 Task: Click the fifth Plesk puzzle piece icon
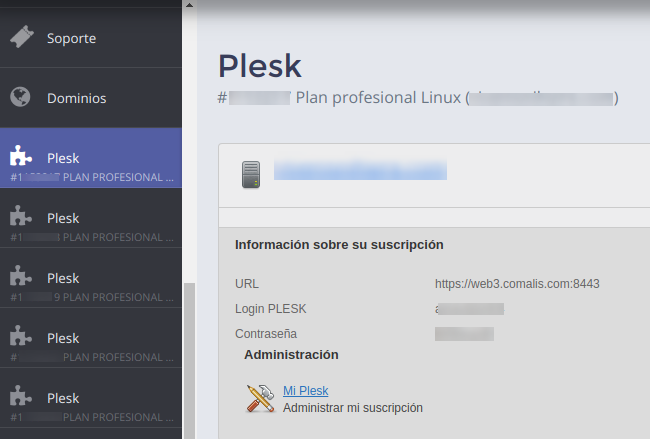pos(21,396)
